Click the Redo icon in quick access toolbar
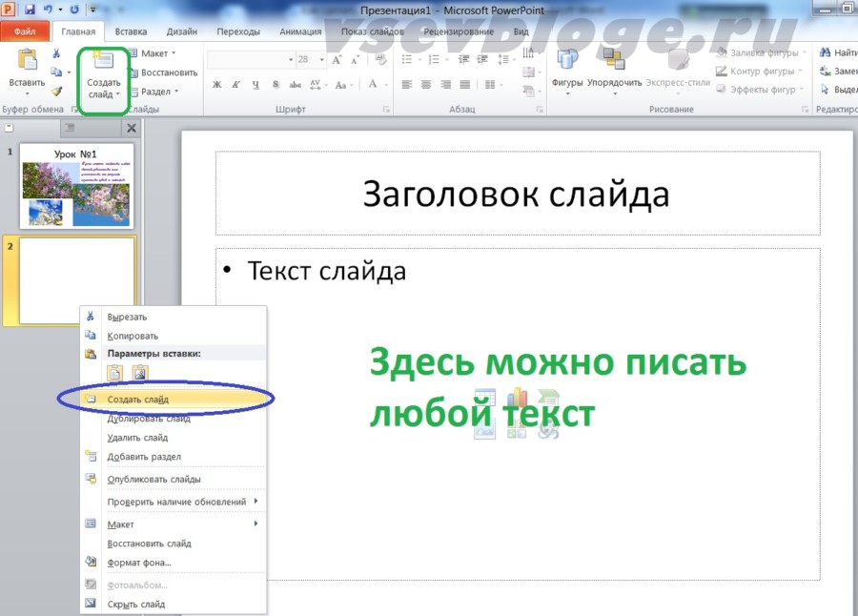Screen dimensions: 858x616 pyautogui.click(x=74, y=10)
